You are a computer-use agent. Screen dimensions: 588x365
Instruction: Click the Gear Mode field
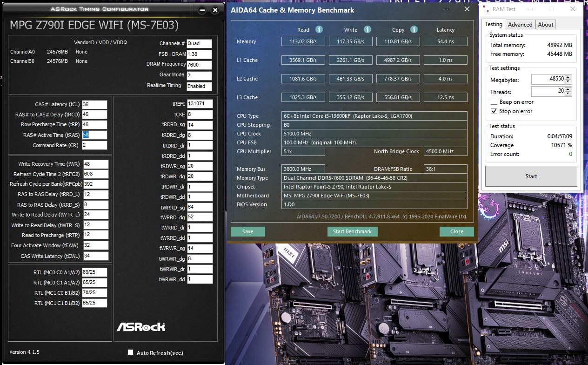[199, 75]
